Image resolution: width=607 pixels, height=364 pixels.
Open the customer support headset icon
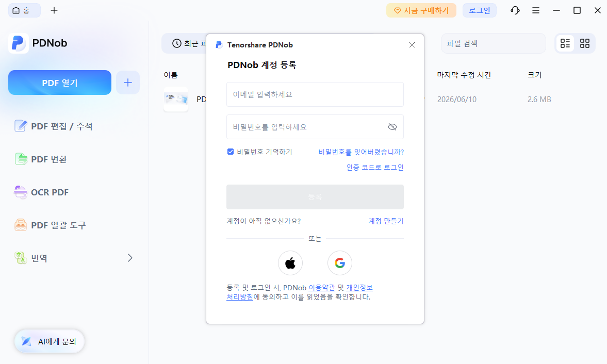coord(515,10)
